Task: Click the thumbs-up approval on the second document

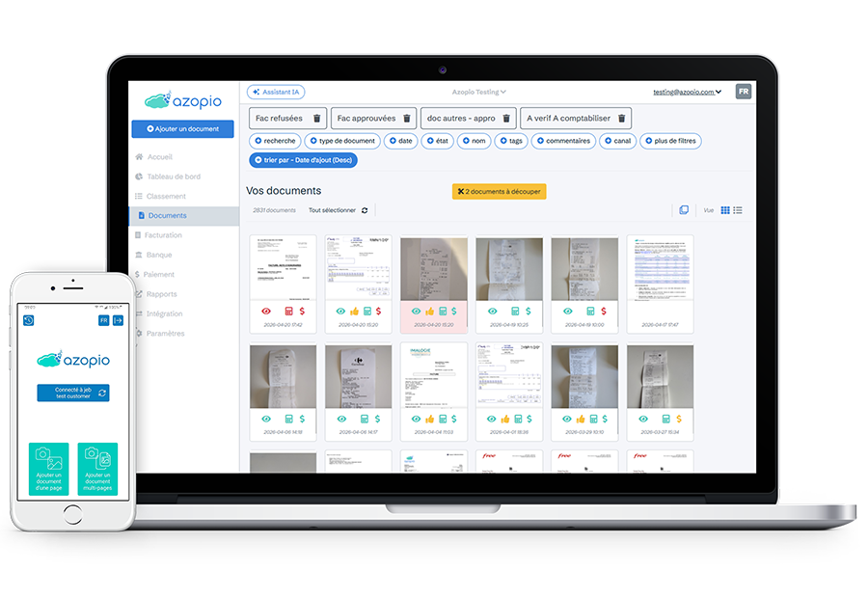Action: click(356, 312)
